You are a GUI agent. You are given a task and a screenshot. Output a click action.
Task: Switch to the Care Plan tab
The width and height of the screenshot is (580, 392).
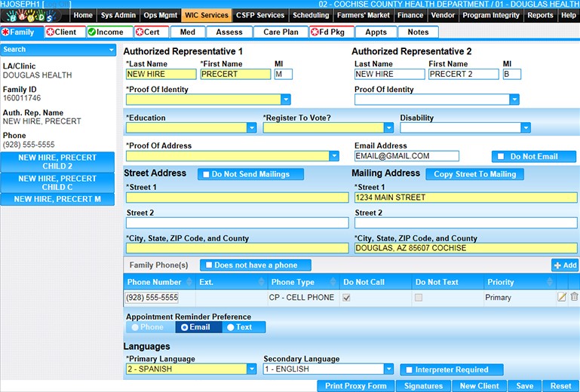click(x=281, y=32)
